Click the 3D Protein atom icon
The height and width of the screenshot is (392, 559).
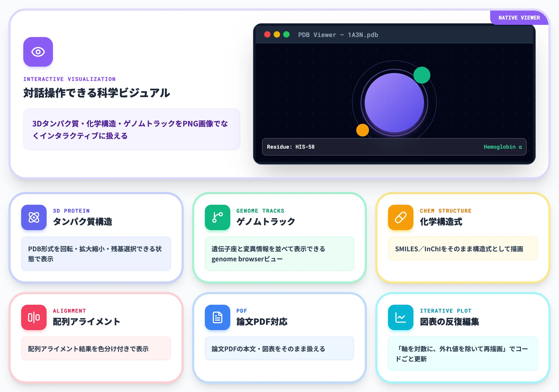coord(34,217)
